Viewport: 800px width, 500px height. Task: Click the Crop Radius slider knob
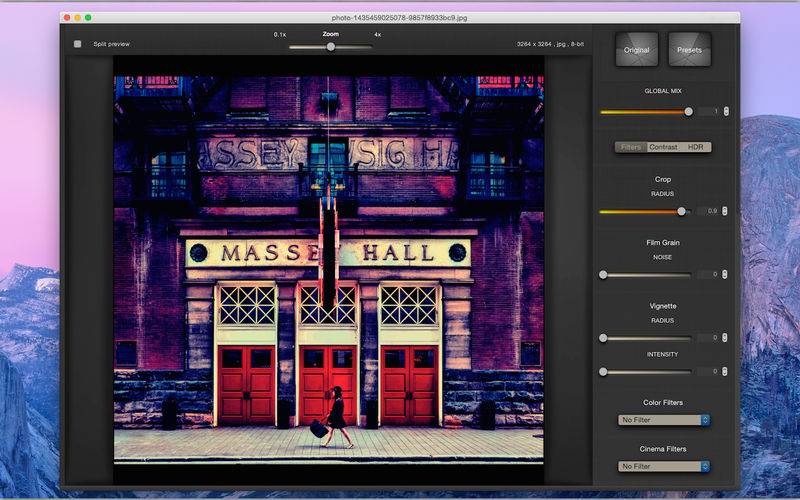[681, 211]
